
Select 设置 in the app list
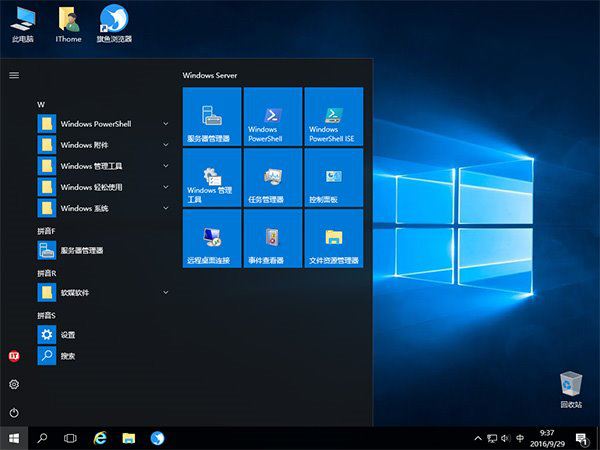[x=68, y=335]
